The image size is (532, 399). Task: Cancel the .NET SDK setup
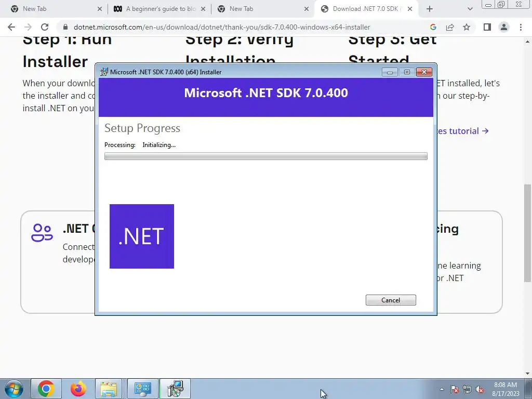pyautogui.click(x=391, y=300)
